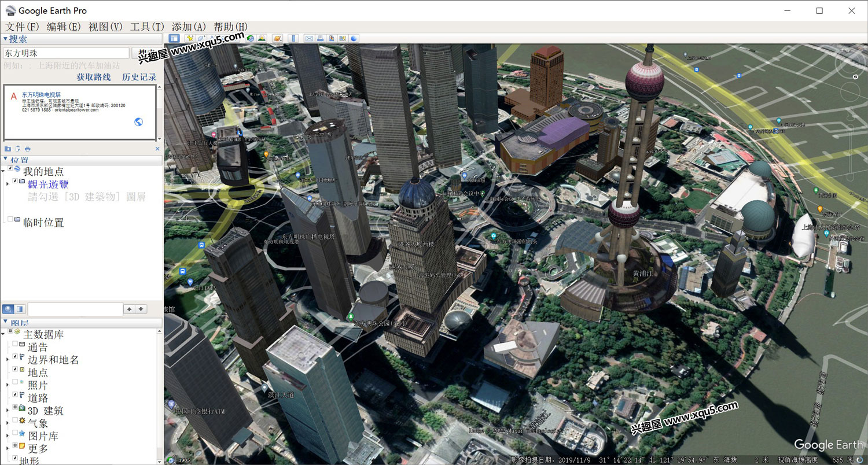Click the email envelope toolbar icon
Viewport: 868px width, 465px height.
[309, 38]
